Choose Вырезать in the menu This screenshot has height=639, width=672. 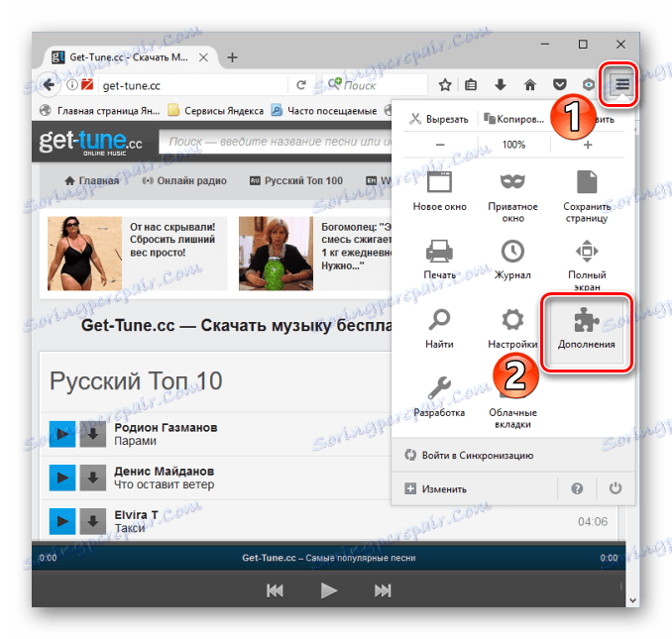click(439, 119)
